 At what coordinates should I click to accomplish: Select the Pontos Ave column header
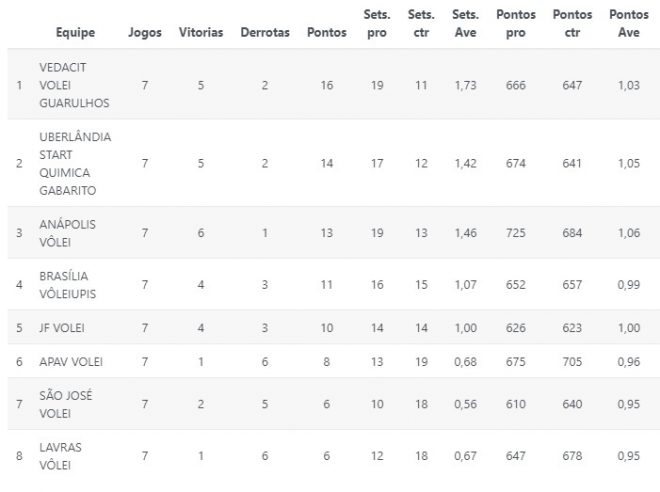tap(628, 24)
